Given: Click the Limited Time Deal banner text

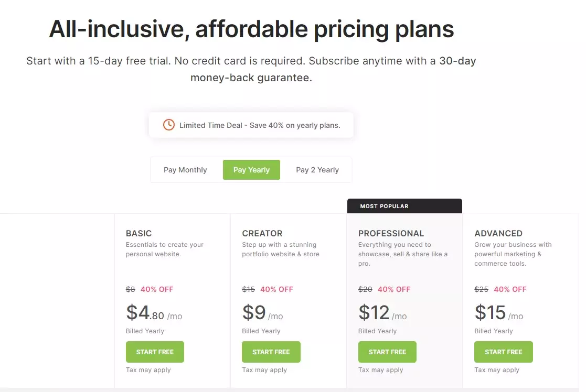Looking at the screenshot, I should (x=260, y=125).
